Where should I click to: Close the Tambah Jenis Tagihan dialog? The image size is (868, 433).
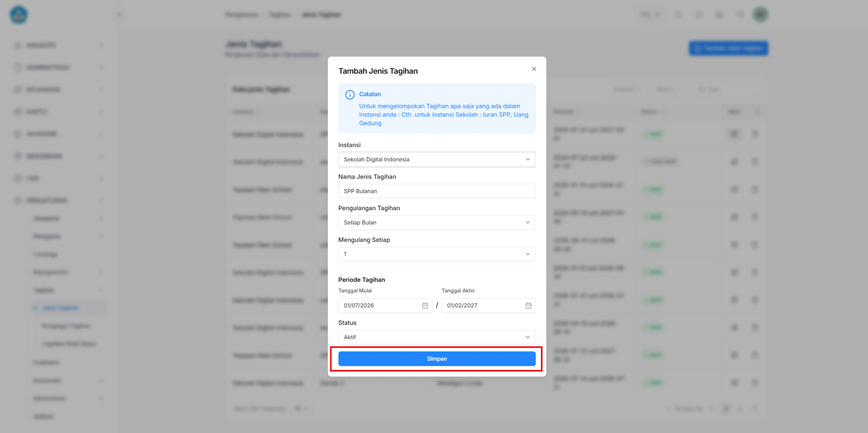pyautogui.click(x=534, y=69)
